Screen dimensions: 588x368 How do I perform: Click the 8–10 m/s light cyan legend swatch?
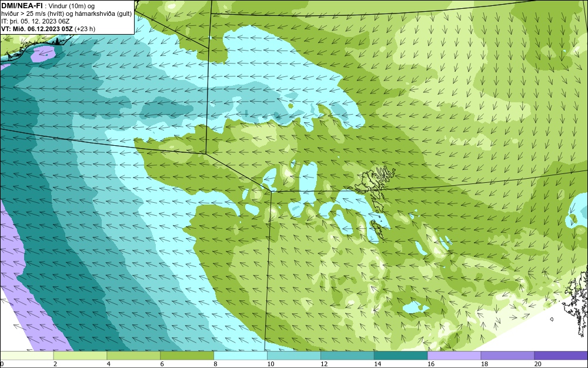(x=240, y=355)
